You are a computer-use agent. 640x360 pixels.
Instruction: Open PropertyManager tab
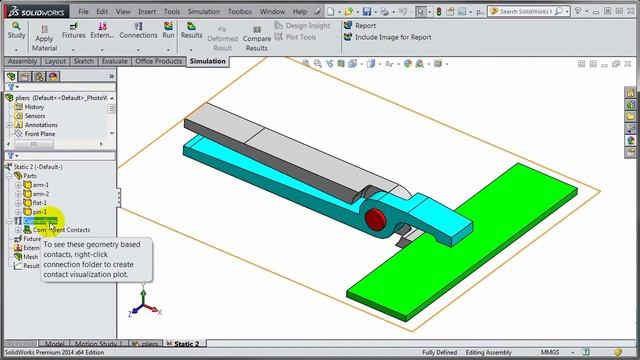point(25,76)
